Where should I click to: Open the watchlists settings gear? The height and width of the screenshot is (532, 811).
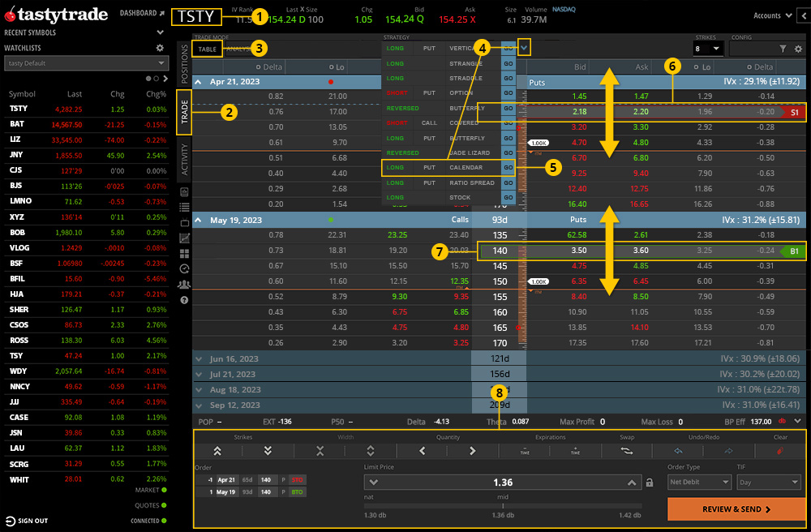(160, 48)
